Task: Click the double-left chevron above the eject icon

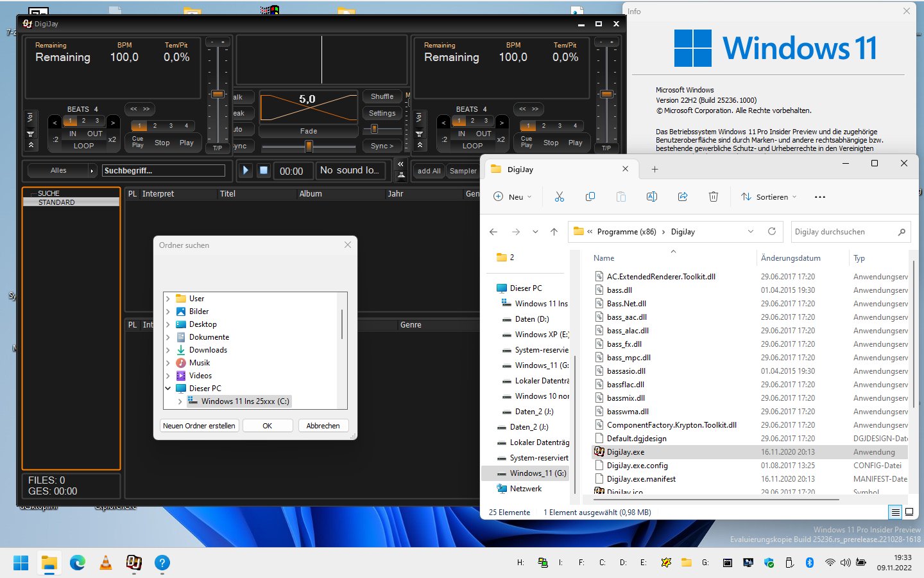Action: (x=400, y=164)
